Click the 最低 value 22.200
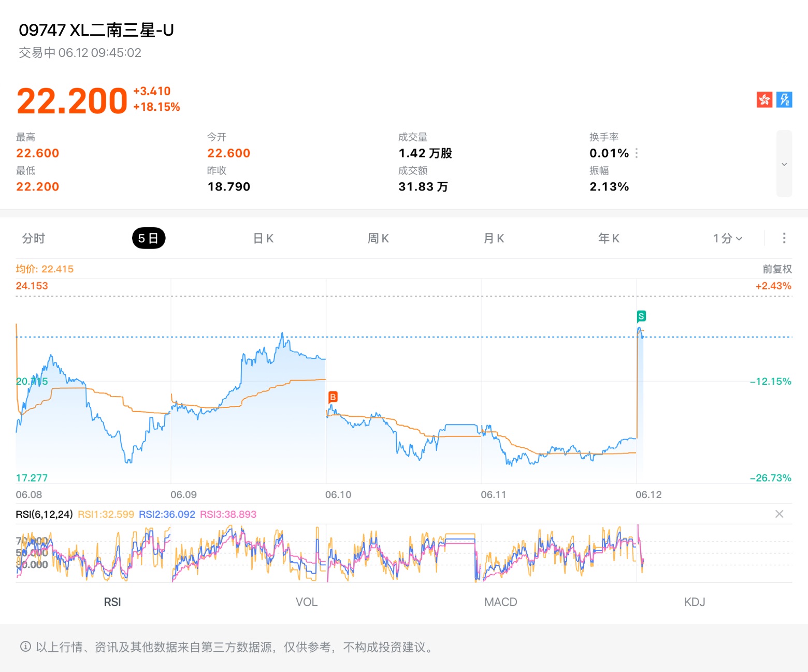This screenshot has height=672, width=808. click(37, 186)
